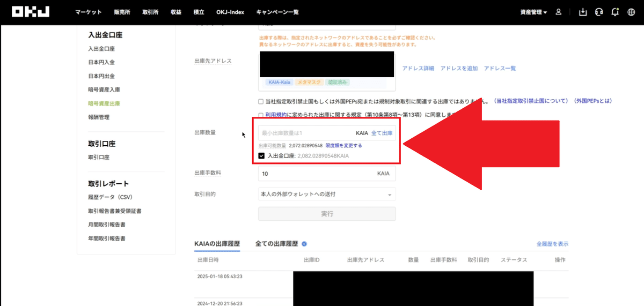Screen dimensions: 644x306
Task: Open 取引口座 link in sidebar
Action: (99, 157)
